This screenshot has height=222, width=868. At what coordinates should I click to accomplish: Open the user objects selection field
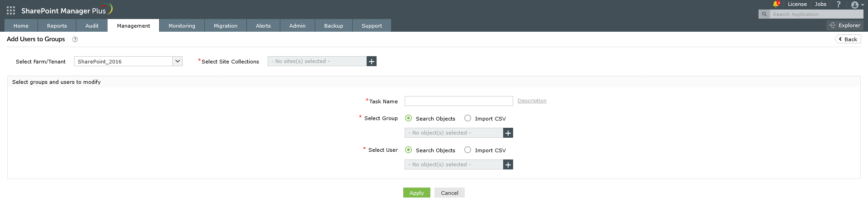point(454,164)
